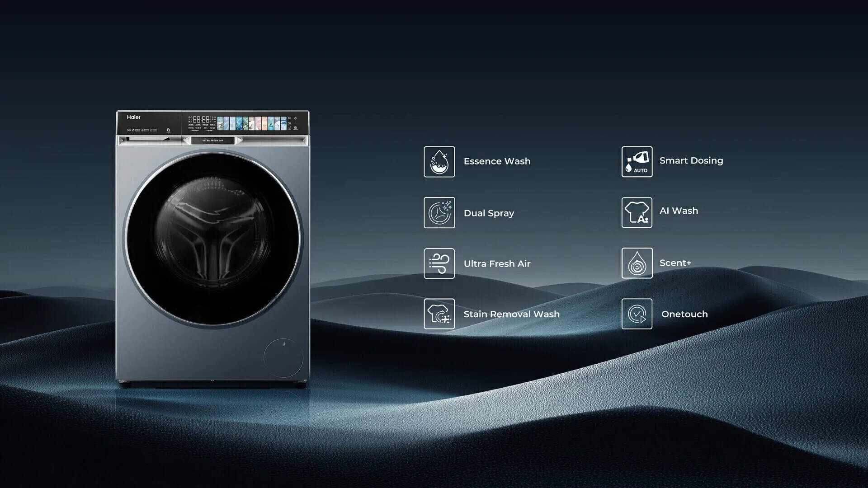
Task: Click the Onetouch text label
Action: coord(684,314)
